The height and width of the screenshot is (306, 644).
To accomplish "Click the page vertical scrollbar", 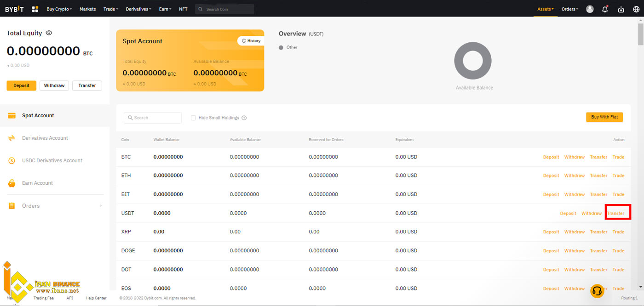I will [641, 34].
